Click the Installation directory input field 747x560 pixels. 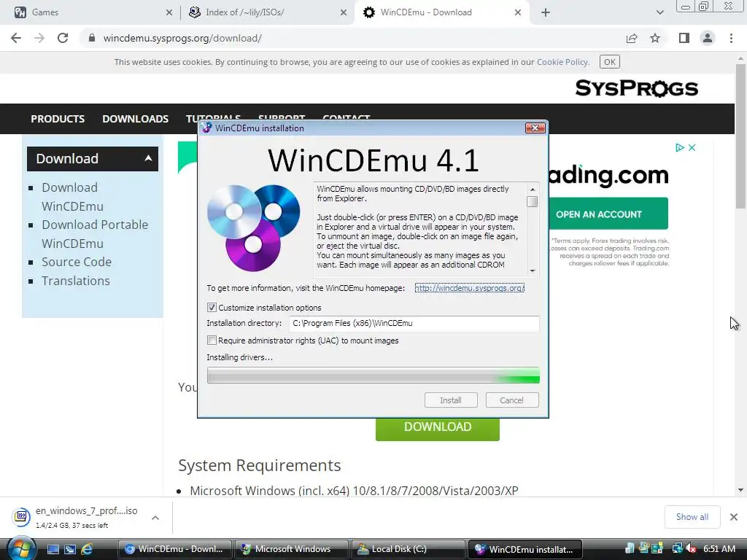tap(414, 323)
